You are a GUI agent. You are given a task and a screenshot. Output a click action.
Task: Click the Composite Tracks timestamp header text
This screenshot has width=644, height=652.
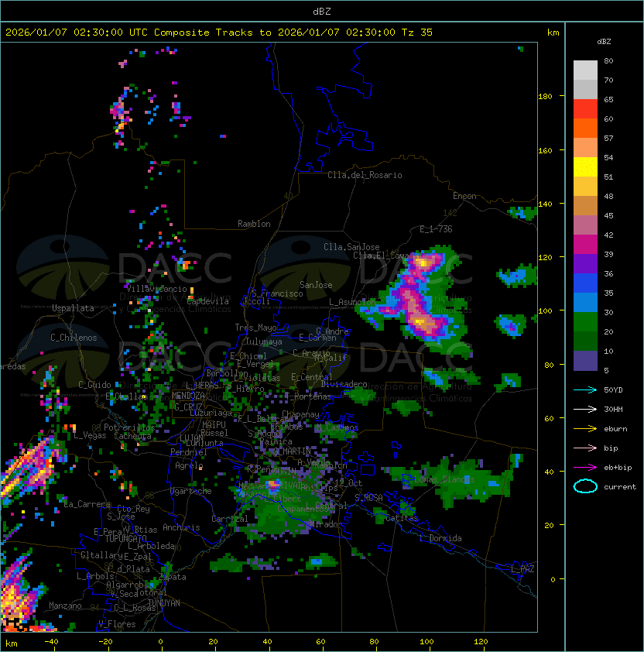point(219,33)
